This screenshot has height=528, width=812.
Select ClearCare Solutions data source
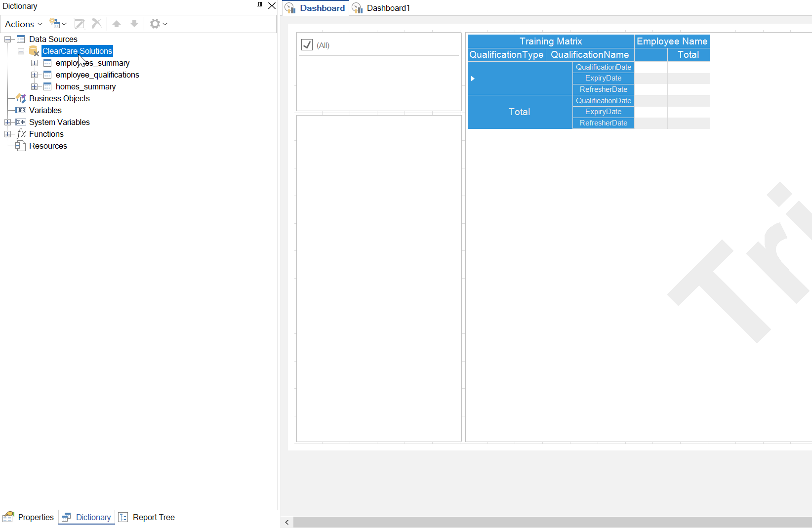click(x=77, y=51)
